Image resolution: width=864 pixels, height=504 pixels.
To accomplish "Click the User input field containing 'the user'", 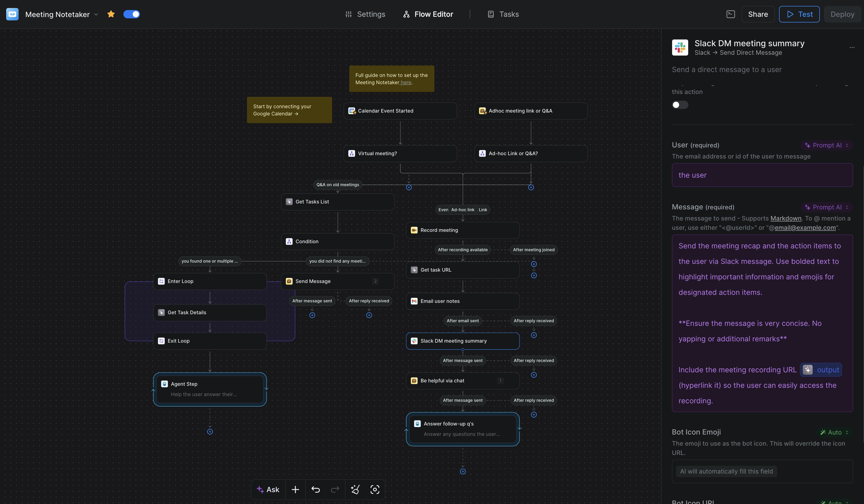I will coord(762,175).
